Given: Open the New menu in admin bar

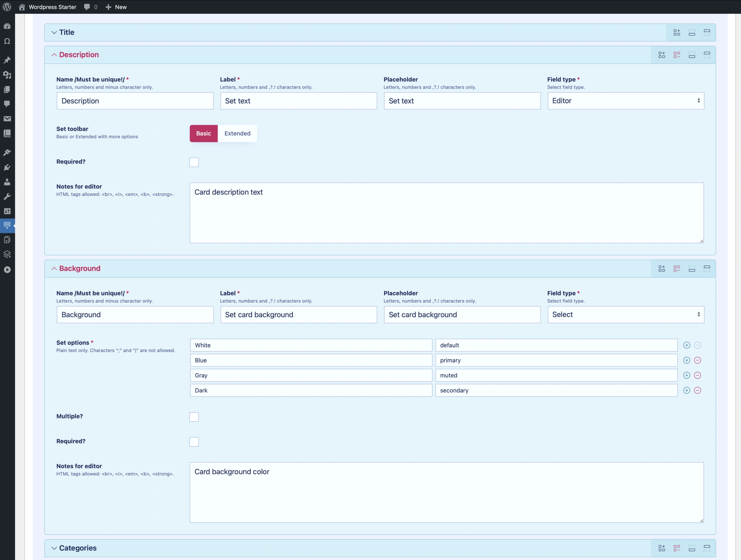Looking at the screenshot, I should [116, 7].
